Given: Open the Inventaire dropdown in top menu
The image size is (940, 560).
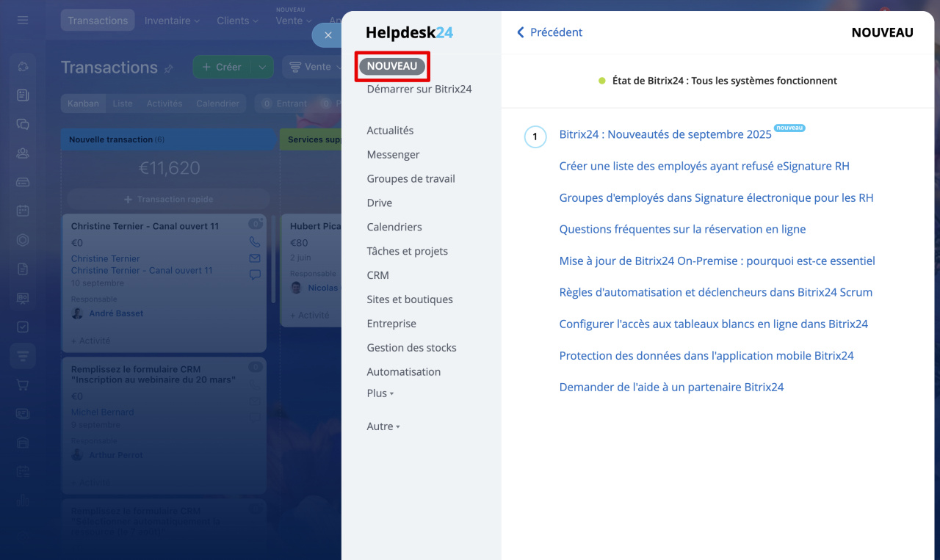Looking at the screenshot, I should 172,21.
